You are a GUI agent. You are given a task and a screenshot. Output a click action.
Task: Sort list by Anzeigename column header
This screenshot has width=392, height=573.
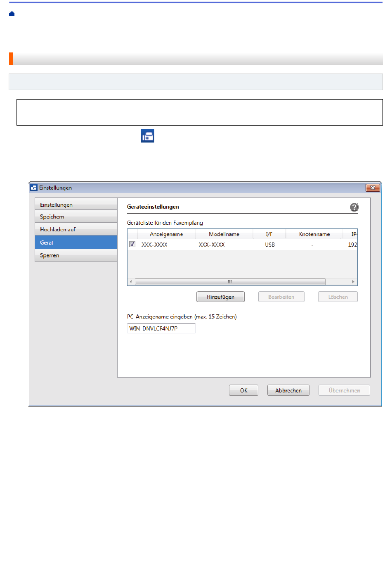[166, 234]
